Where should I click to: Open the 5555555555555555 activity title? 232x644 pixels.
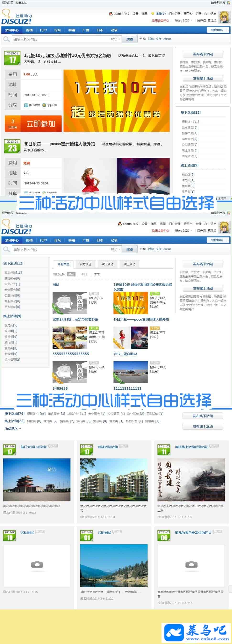coord(71,354)
